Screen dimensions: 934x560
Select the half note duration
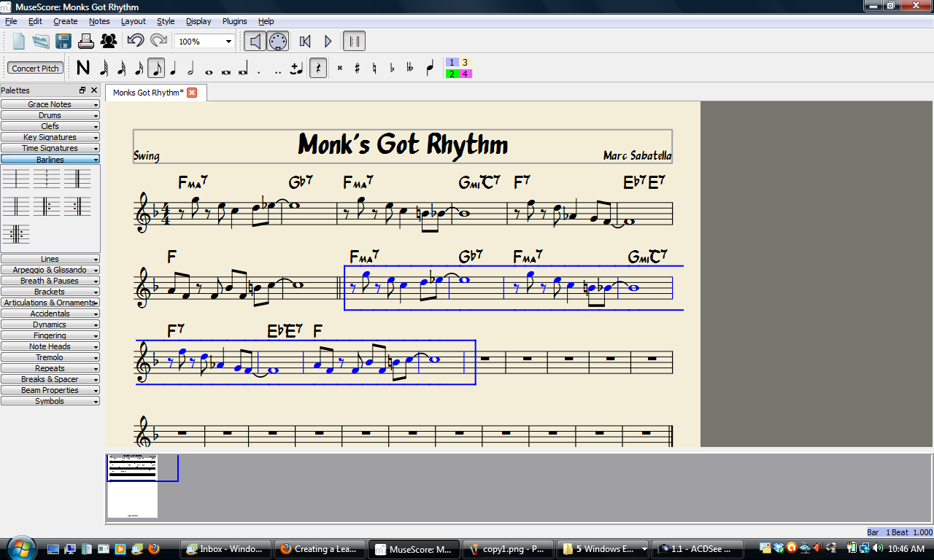coord(190,69)
